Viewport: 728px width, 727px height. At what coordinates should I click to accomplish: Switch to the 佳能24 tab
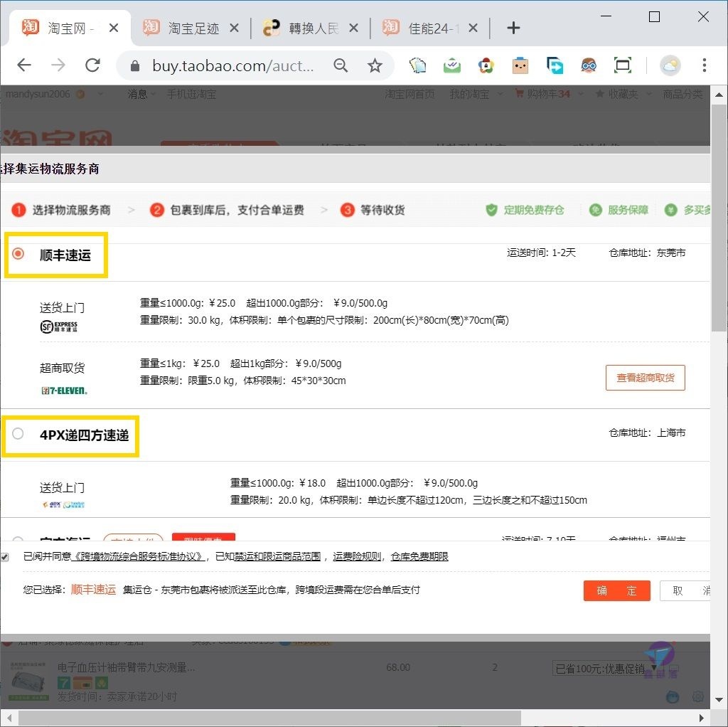coord(430,28)
